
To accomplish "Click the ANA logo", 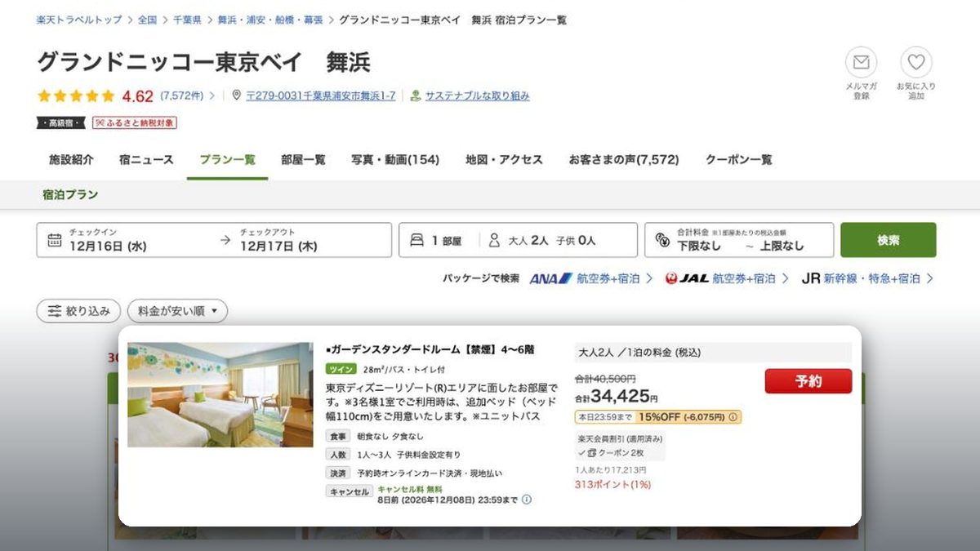I will point(551,278).
